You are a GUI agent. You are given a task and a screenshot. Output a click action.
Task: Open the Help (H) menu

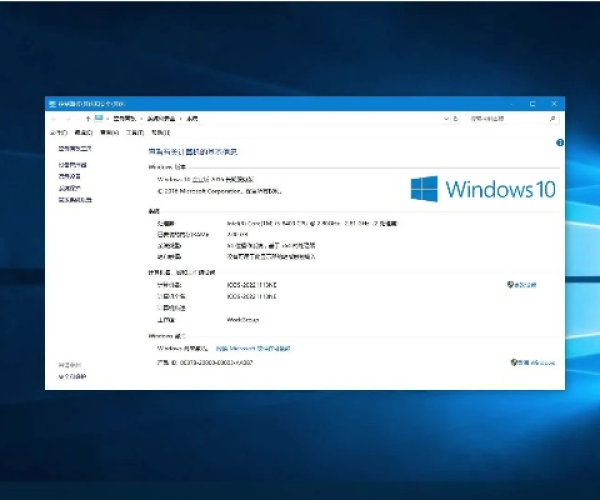click(160, 133)
